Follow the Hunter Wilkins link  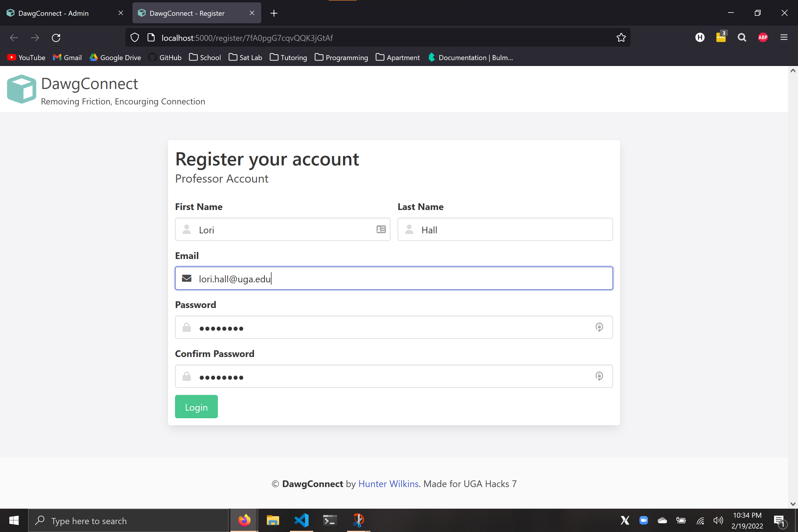click(388, 484)
